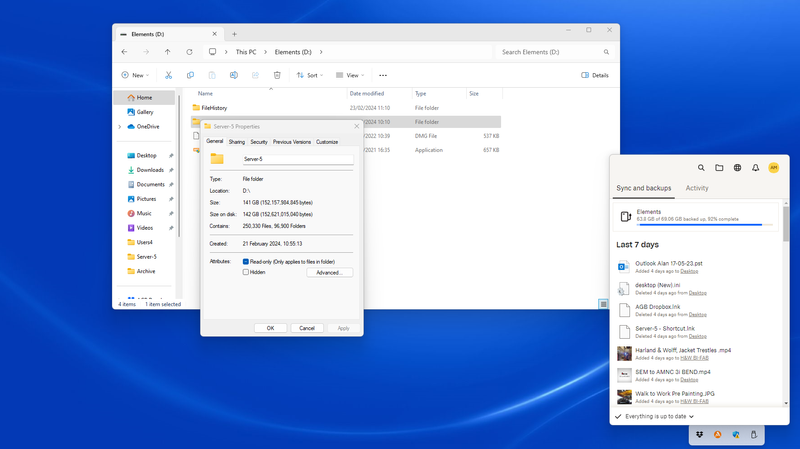The height and width of the screenshot is (449, 800).
Task: Click the Copy icon in Explorer toolbar
Action: pos(190,75)
